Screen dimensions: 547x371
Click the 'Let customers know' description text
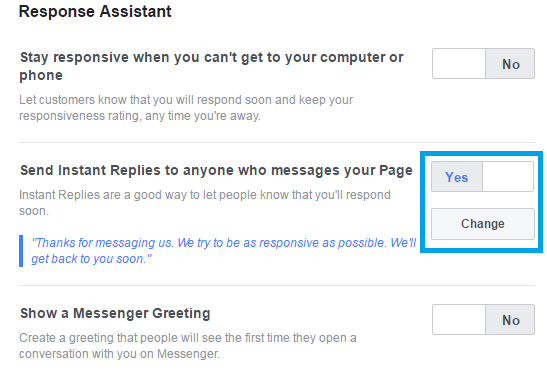click(x=186, y=108)
